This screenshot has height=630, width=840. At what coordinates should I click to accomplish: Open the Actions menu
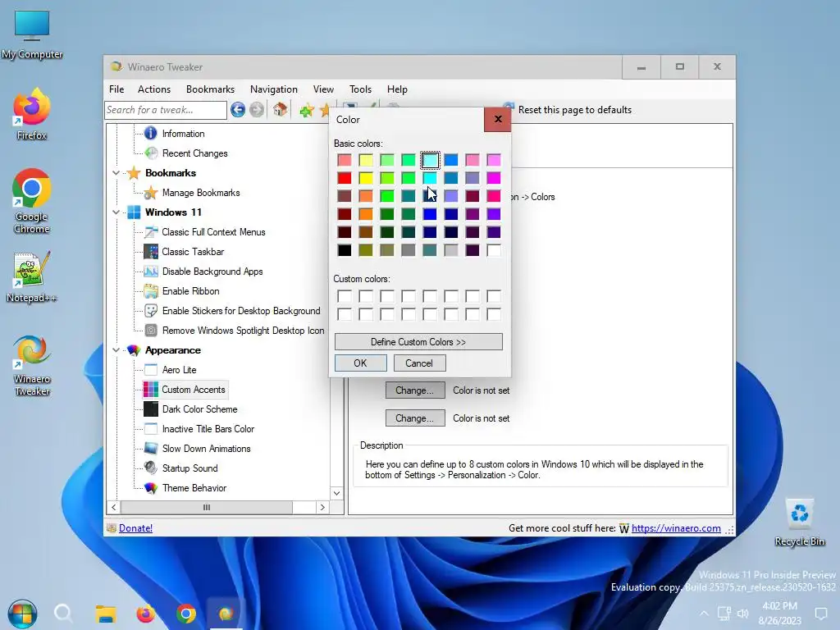pyautogui.click(x=154, y=89)
